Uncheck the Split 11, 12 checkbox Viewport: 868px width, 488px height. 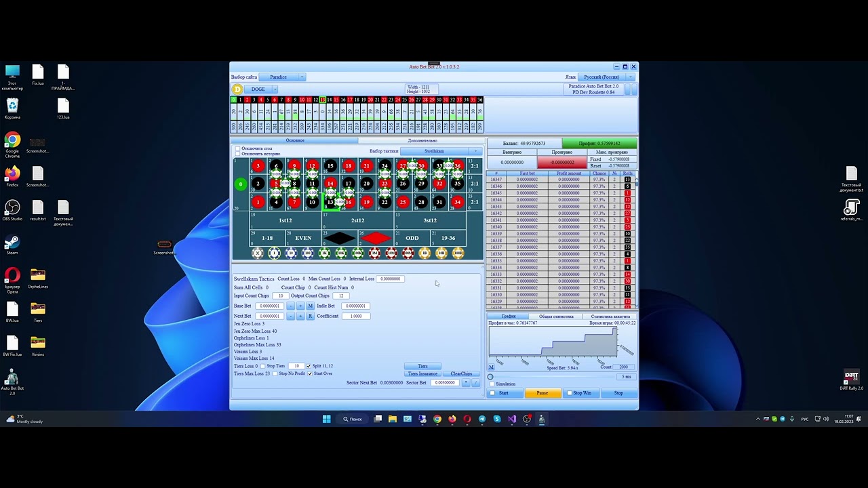click(x=309, y=366)
